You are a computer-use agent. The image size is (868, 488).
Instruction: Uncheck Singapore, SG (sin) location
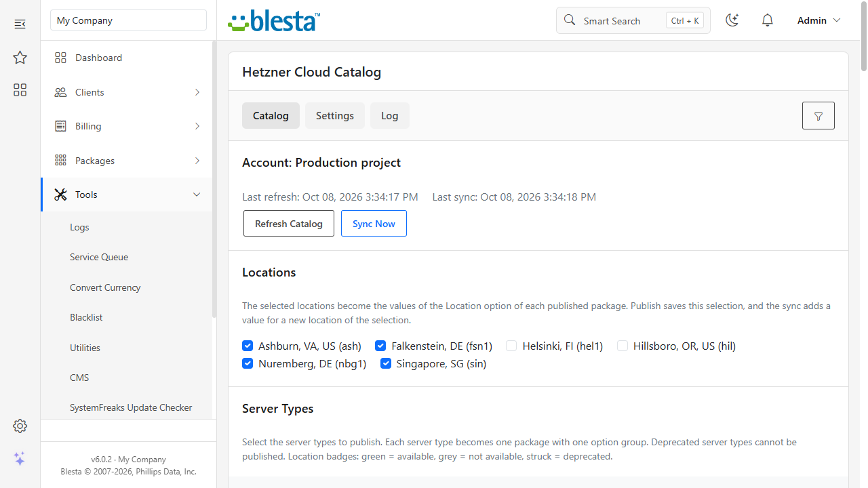tap(386, 363)
